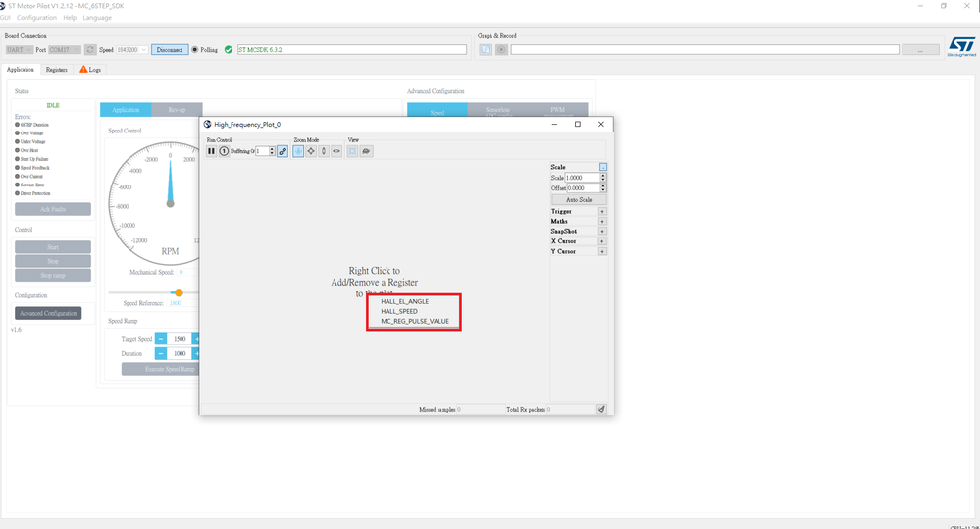Image resolution: width=980 pixels, height=529 pixels.
Task: Open the Speed baud rate dropdown
Action: (131, 49)
